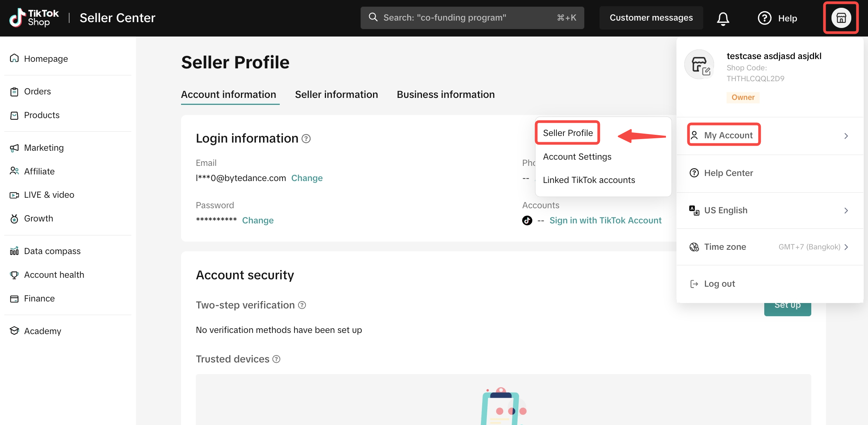Click the My Account person icon
Screen dimensions: 868x425
tap(694, 136)
